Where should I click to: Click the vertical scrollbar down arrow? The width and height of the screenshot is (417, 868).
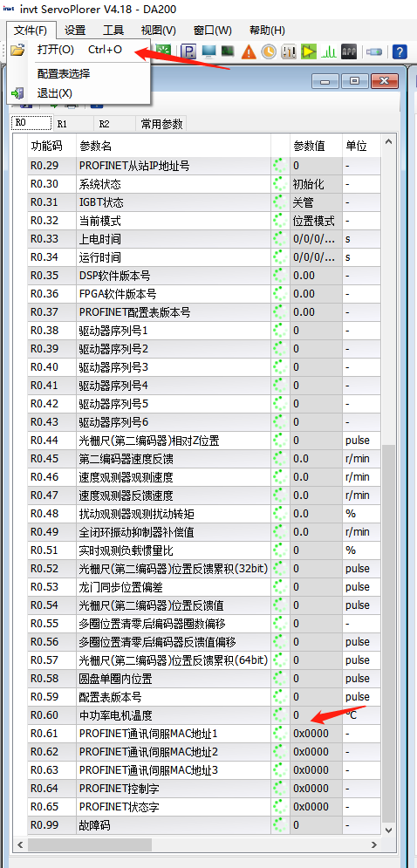tap(389, 829)
